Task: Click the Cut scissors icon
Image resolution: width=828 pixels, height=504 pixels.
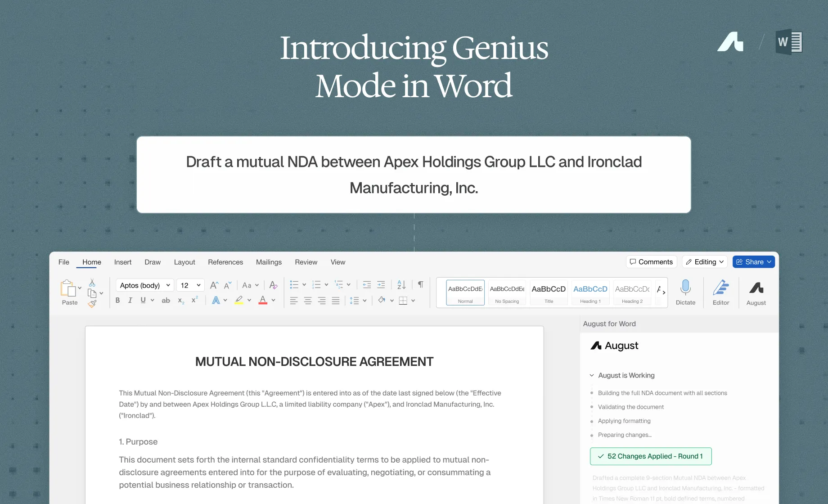Action: (x=92, y=283)
